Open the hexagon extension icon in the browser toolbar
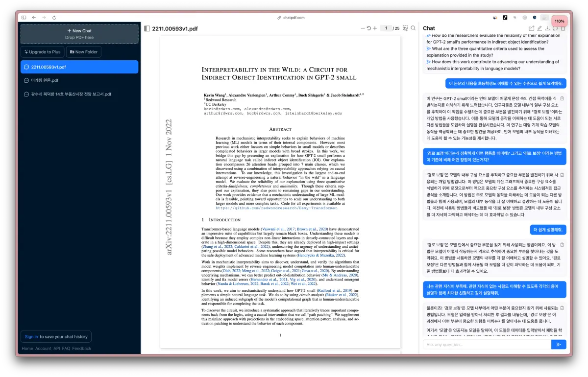588x377 pixels. click(x=535, y=18)
